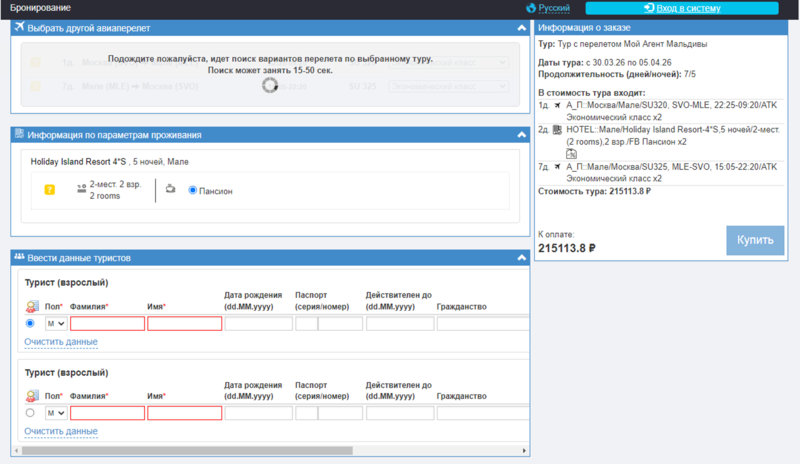
Task: Click the yellow question mark hotel info icon
Action: point(50,189)
